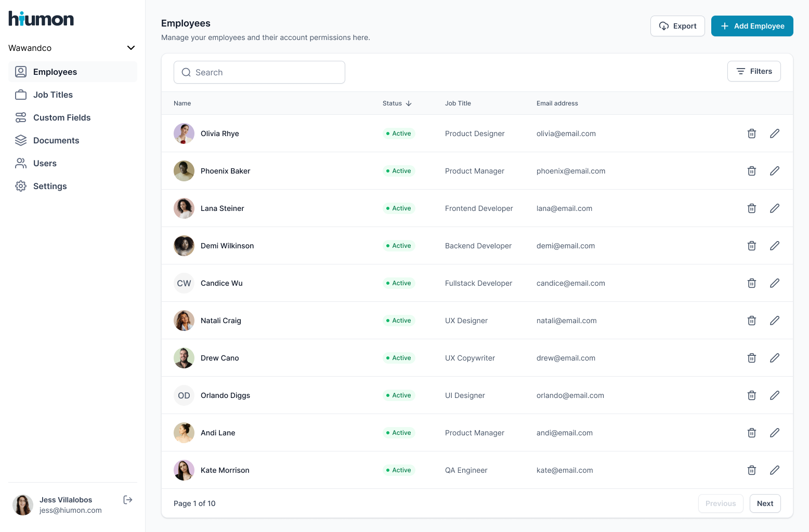Delete Olivia Rhye using the trash icon
This screenshot has width=809, height=532.
coord(752,134)
